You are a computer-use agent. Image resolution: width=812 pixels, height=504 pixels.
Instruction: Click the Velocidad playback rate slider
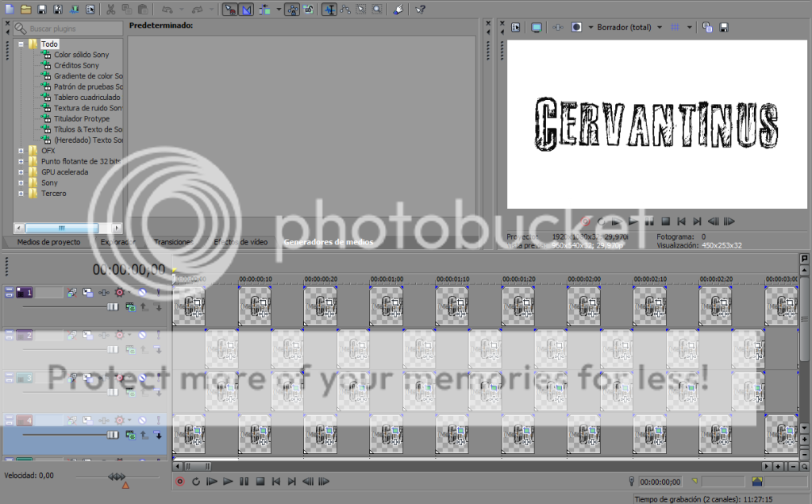point(117,476)
